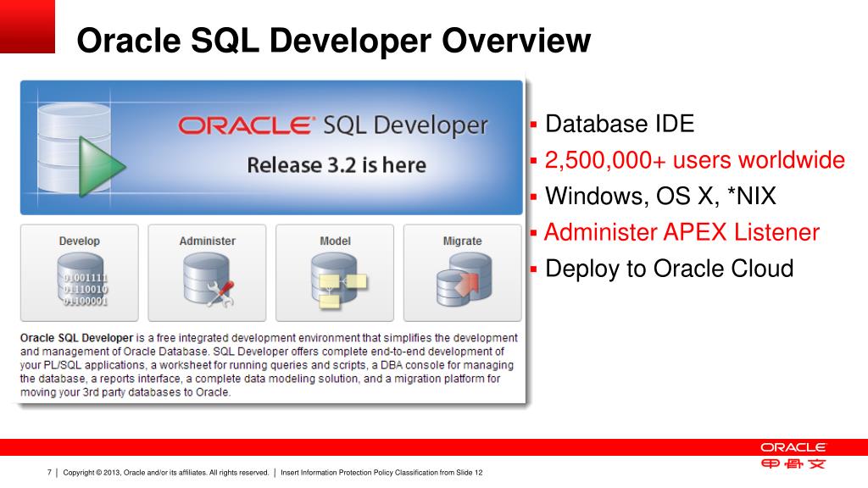This screenshot has height=488, width=868.
Task: Open the Migrate tile label
Action: pyautogui.click(x=462, y=241)
